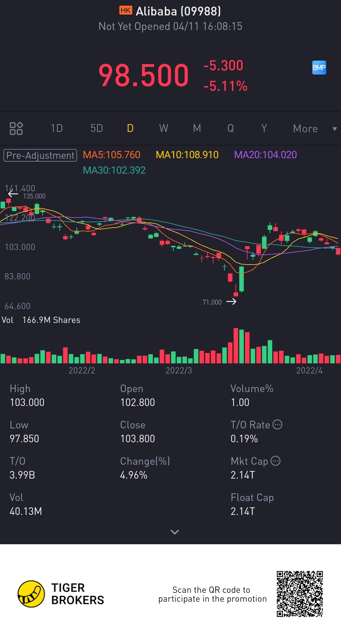Tap the Vol value 40.13M
The height and width of the screenshot is (644, 341).
[x=26, y=511]
